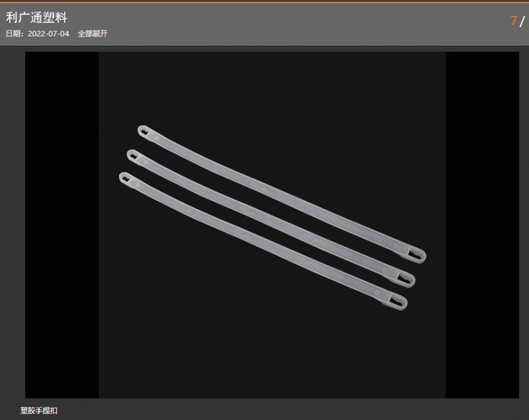Select the date 2022-07-04 text
529x420 pixels.
point(48,34)
